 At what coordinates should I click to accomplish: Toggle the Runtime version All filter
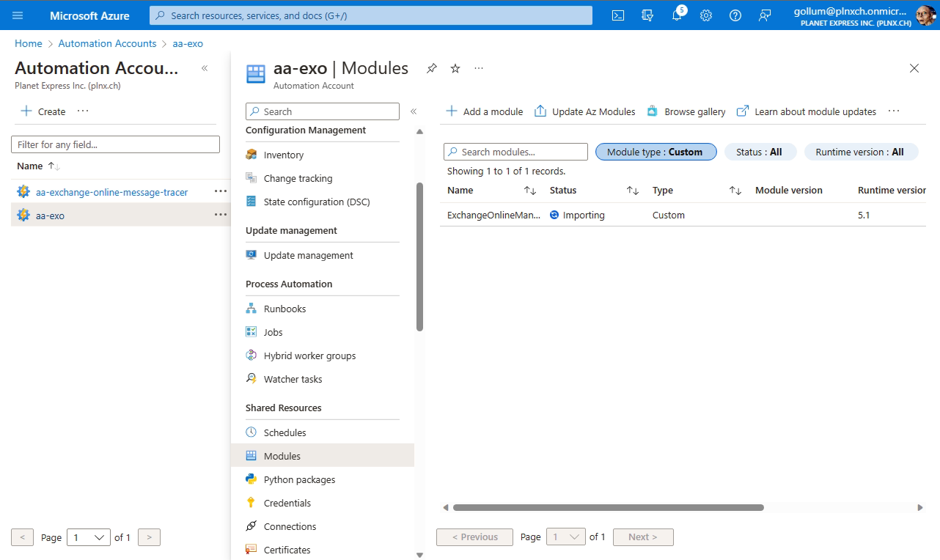(x=860, y=152)
